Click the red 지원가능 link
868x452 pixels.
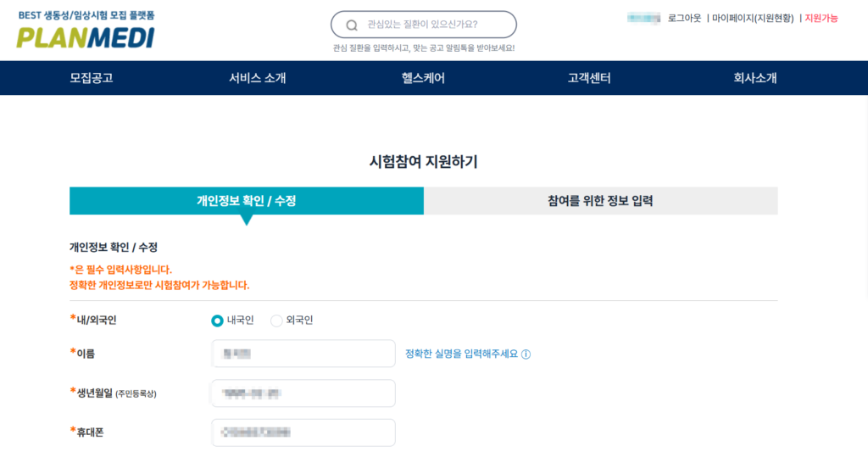coord(821,19)
